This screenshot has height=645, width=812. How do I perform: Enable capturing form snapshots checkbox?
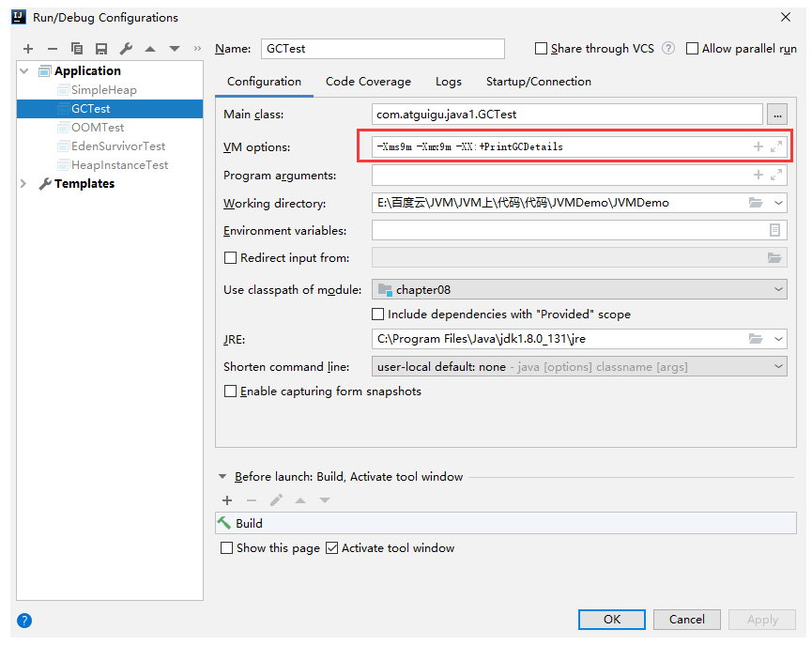pos(230,392)
